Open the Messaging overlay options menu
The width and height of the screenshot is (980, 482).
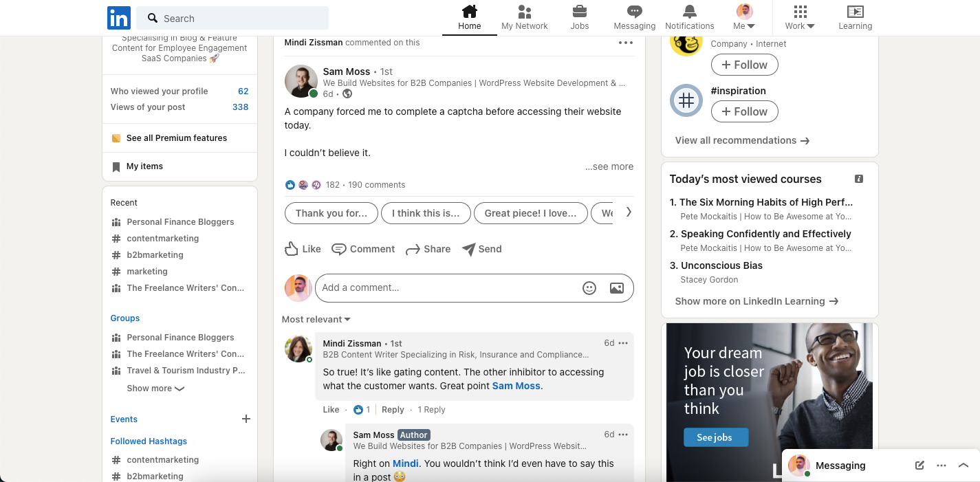(x=941, y=465)
